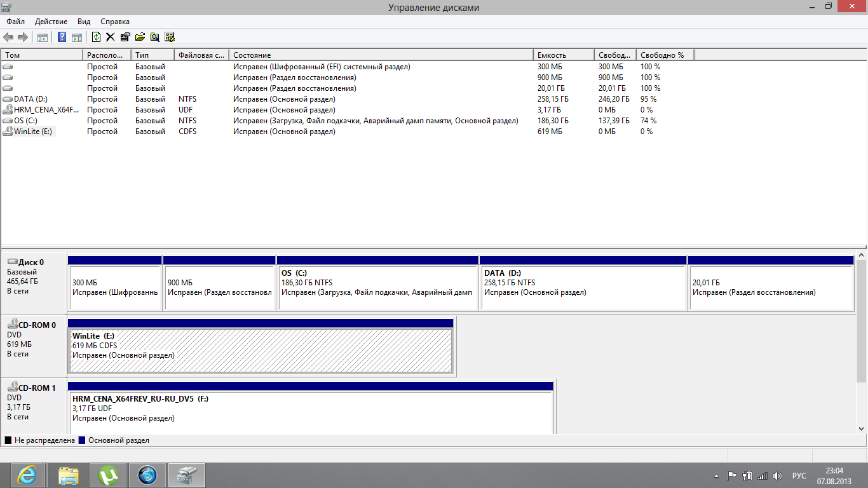Screen dimensions: 868x488
Task: Select the CD-ROM 0 label in the disk map
Action: pos(34,345)
